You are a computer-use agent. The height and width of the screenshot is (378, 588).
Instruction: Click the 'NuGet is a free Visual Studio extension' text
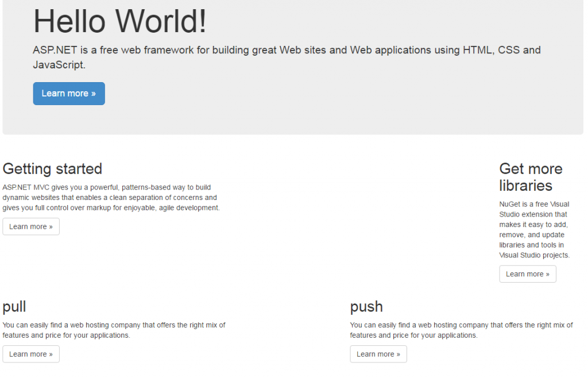point(535,230)
